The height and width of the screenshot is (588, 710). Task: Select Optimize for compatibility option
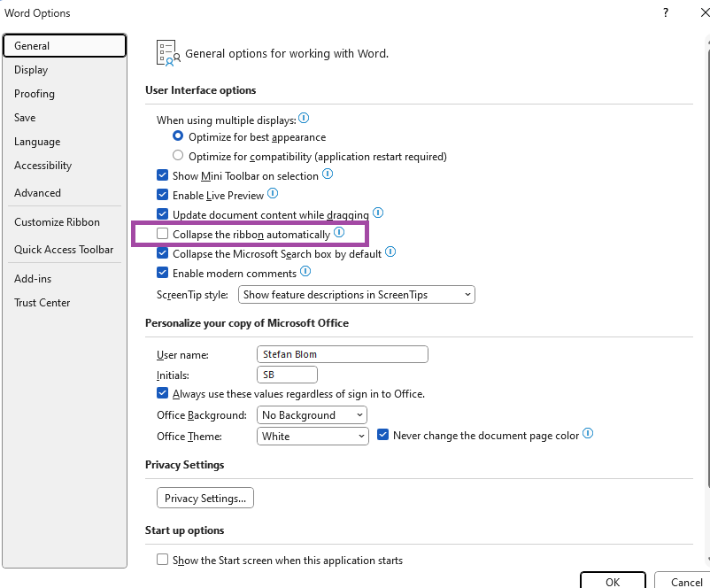(x=178, y=155)
